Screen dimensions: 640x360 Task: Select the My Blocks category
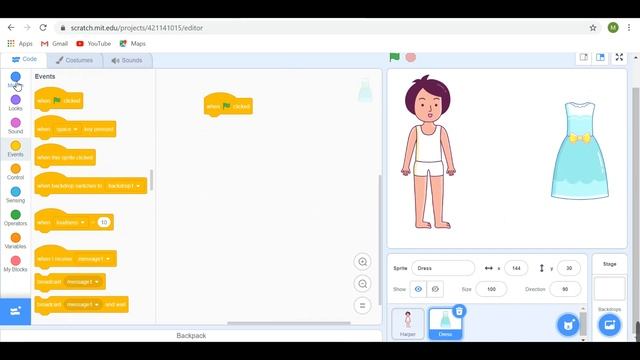[x=16, y=264]
